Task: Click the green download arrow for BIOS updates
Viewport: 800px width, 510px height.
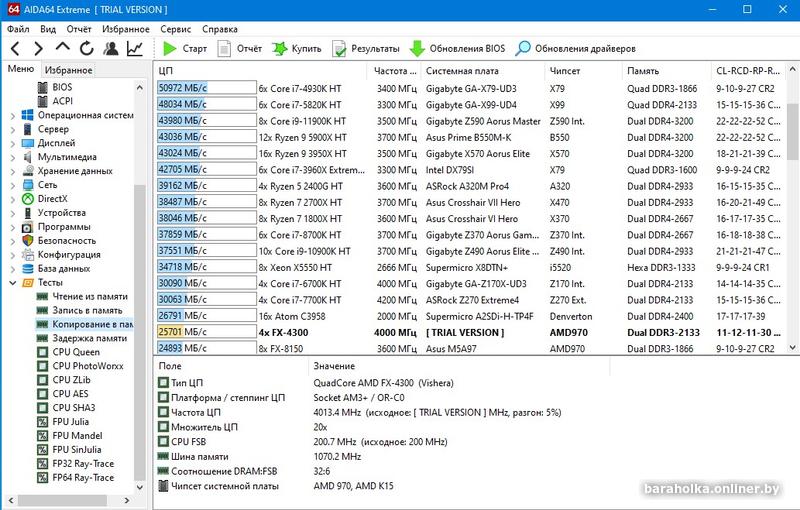Action: click(x=417, y=48)
